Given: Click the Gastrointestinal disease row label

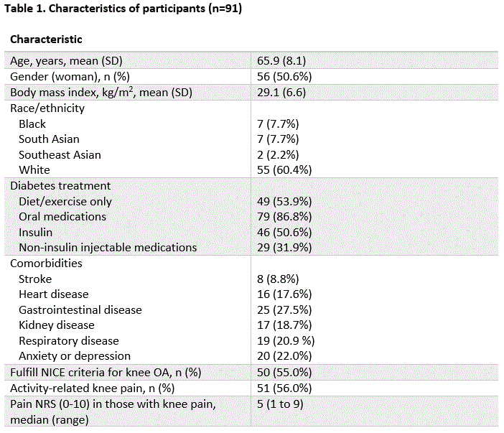Looking at the screenshot, I should (x=80, y=309).
